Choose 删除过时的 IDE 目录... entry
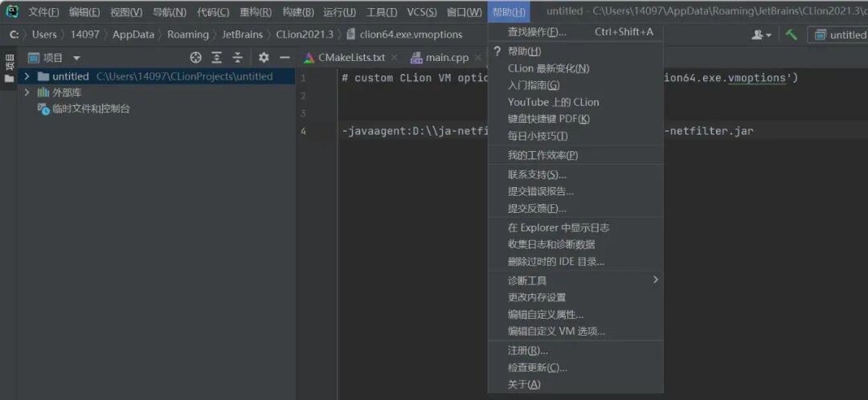 575,262
